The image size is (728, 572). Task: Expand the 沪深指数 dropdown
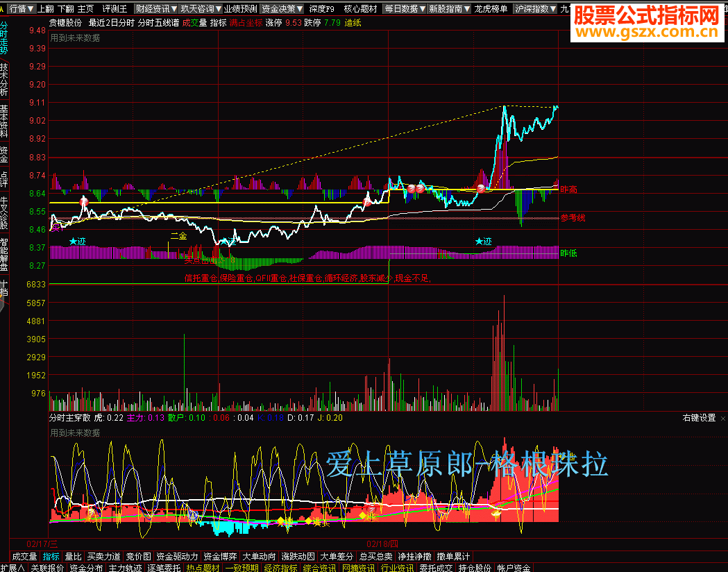535,9
